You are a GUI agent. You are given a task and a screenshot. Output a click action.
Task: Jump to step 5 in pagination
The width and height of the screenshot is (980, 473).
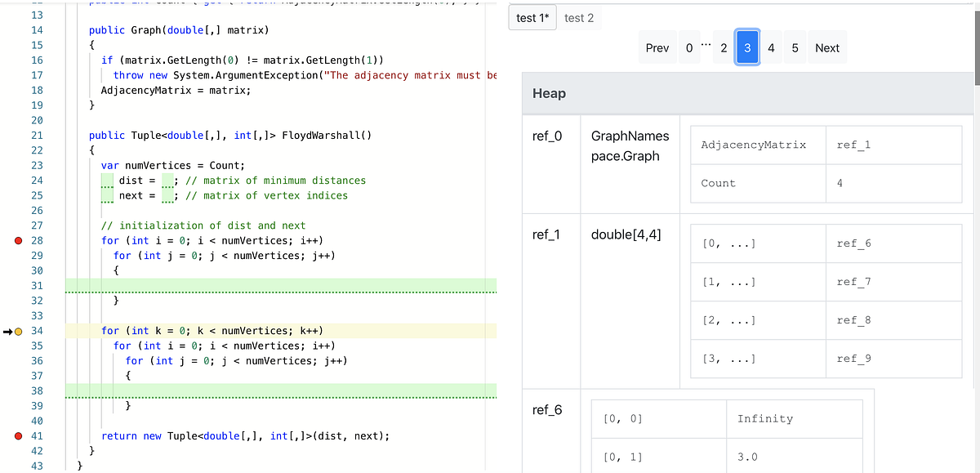(x=794, y=47)
